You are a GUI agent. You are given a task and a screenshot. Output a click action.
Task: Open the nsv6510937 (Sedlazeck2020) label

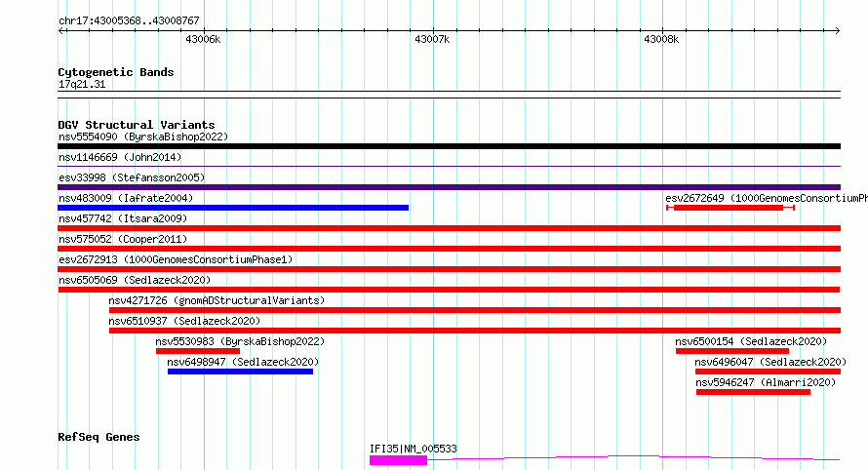coord(184,321)
